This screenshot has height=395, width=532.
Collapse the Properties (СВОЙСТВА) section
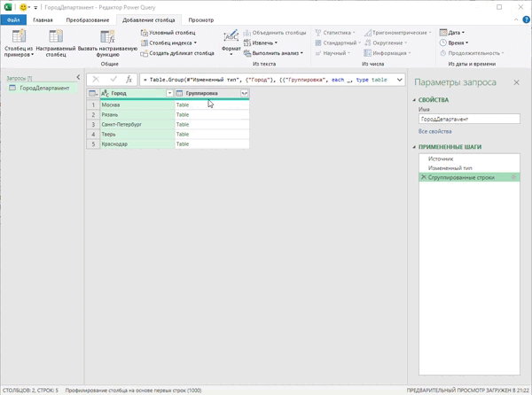click(x=414, y=100)
